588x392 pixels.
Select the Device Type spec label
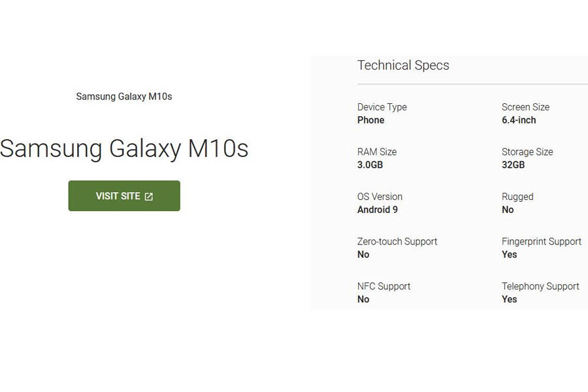(x=382, y=107)
